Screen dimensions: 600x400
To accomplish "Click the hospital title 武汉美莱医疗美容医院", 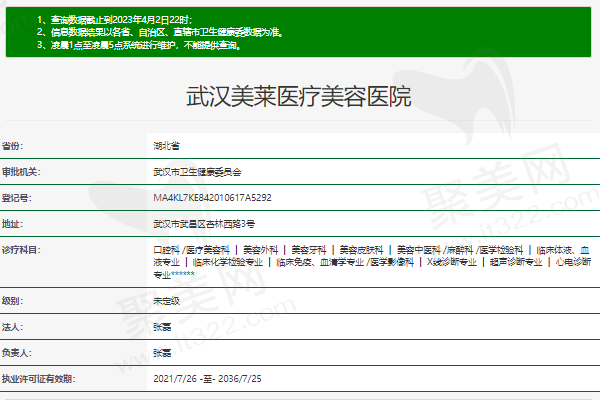I will (x=299, y=97).
